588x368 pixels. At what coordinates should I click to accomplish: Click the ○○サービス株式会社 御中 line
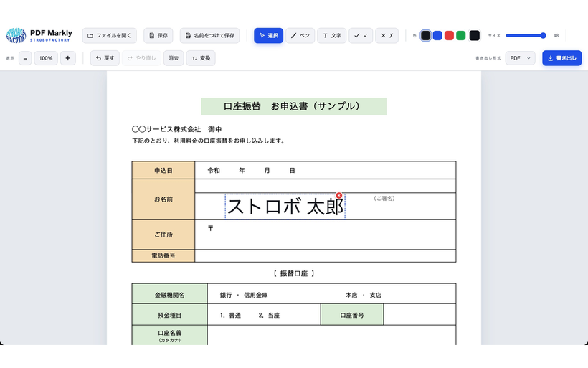click(x=176, y=129)
